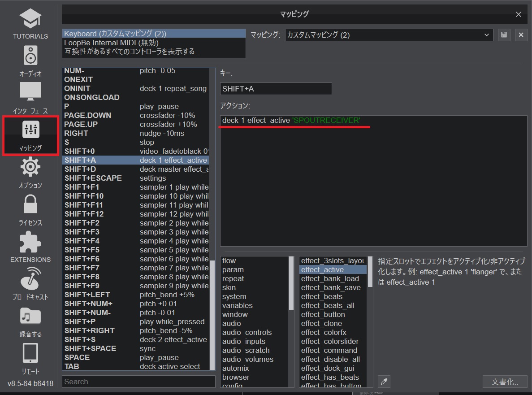Click into the アクション script text area
The height and width of the screenshot is (395, 532).
pos(373,181)
